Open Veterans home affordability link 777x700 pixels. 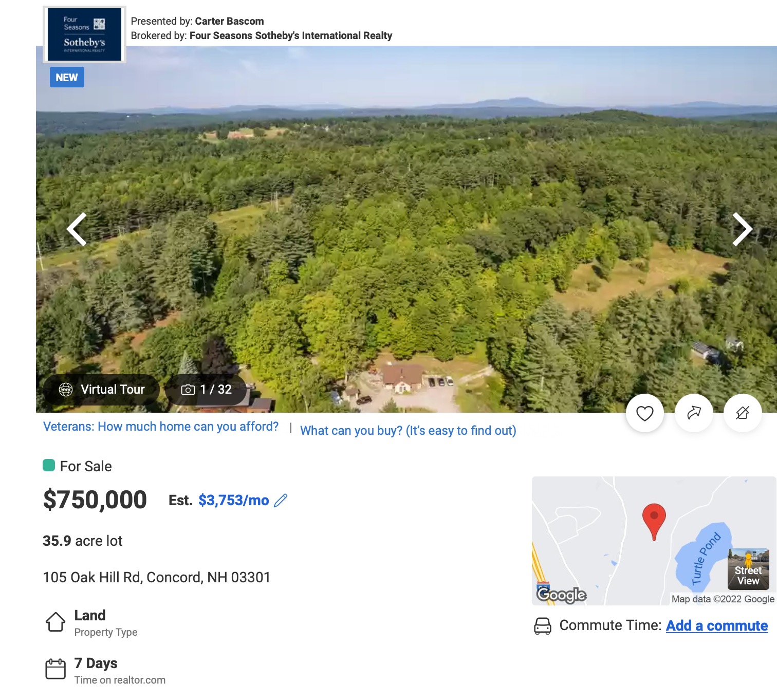[161, 427]
